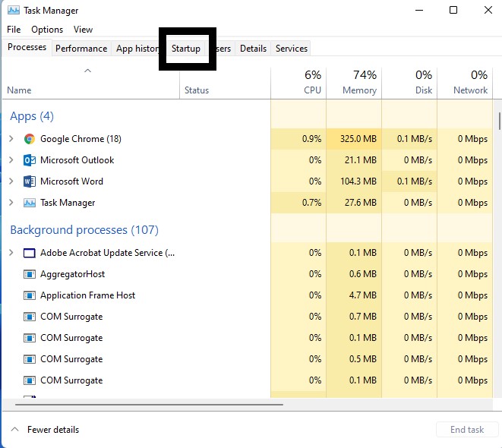Image resolution: width=502 pixels, height=448 pixels.
Task: Select the Processes tab
Action: coord(27,47)
